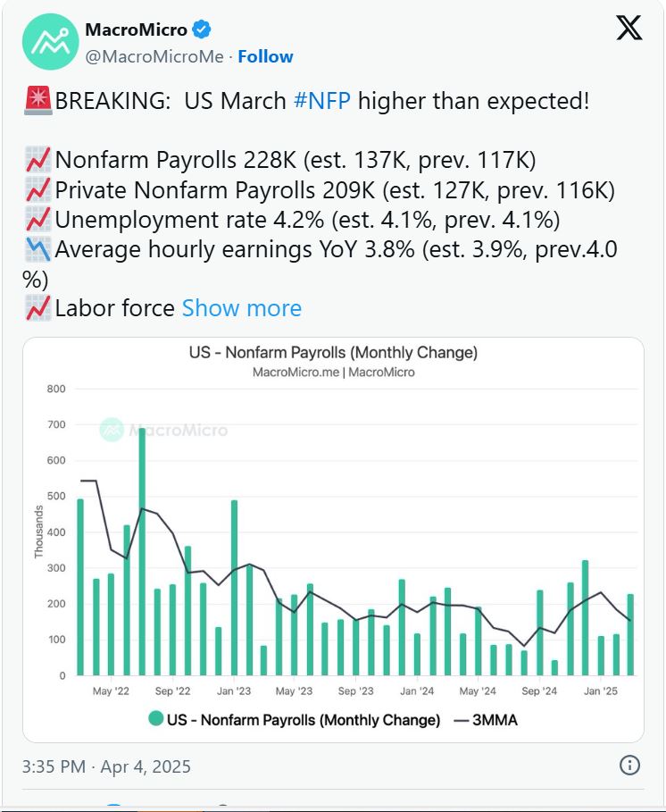Open the #NFP hashtag link

click(322, 100)
